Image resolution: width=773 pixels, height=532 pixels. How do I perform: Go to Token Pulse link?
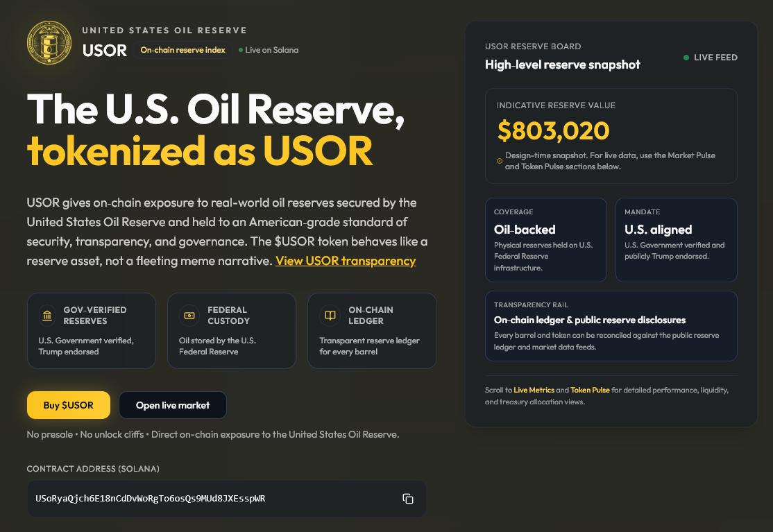coord(590,390)
